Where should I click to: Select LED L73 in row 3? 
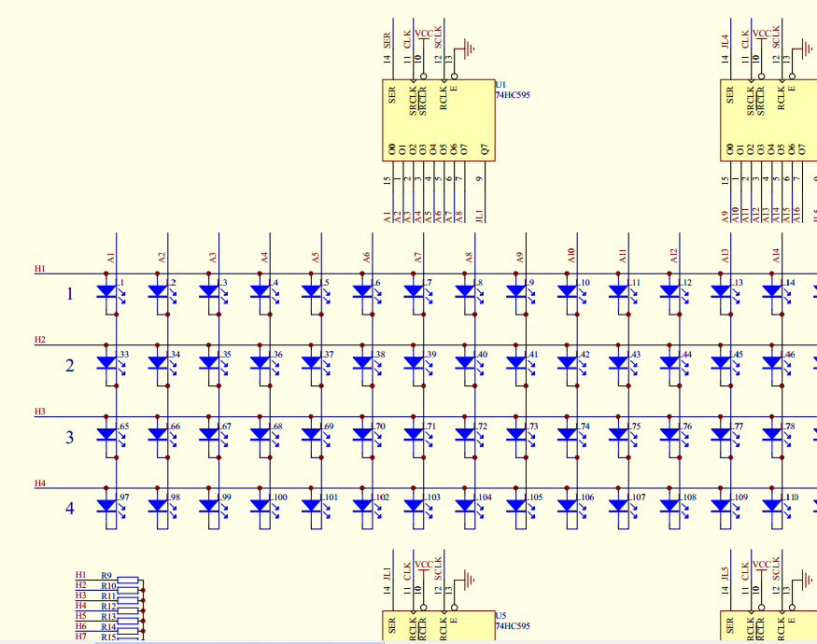pyautogui.click(x=516, y=434)
